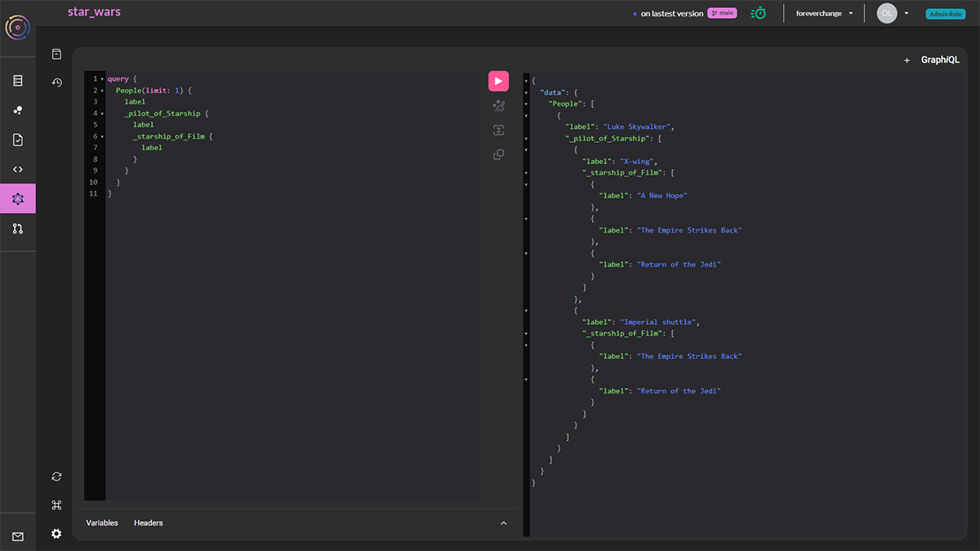The height and width of the screenshot is (551, 980).
Task: Open settings via the gear icon
Action: [56, 533]
